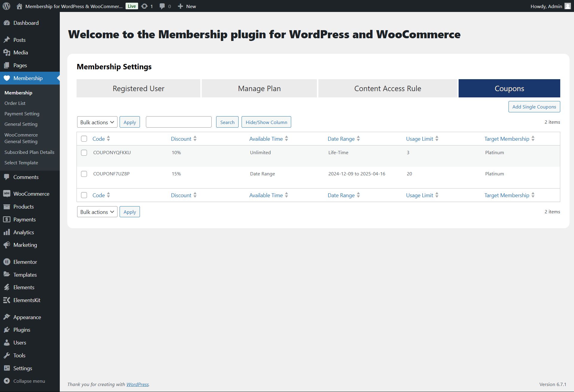Open the WordPress logo menu
Screen dimensions: 574x392
7,6
